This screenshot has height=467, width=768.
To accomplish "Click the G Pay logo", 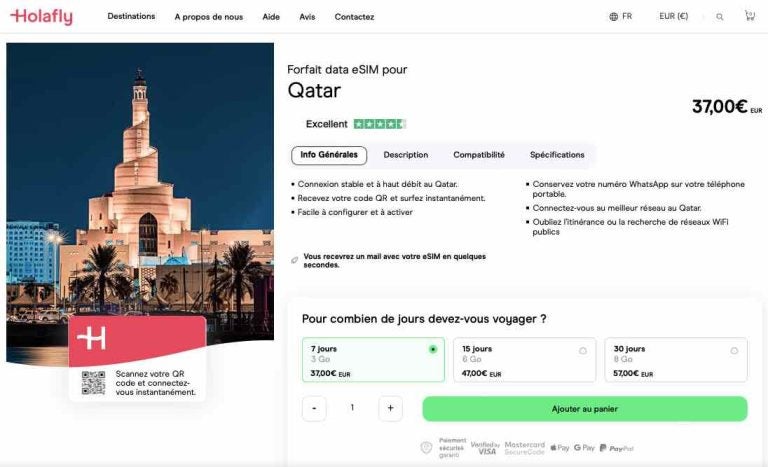I will [584, 448].
